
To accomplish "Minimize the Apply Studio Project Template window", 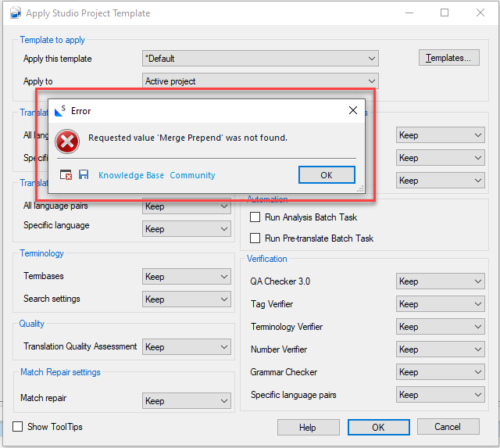I will (x=409, y=13).
